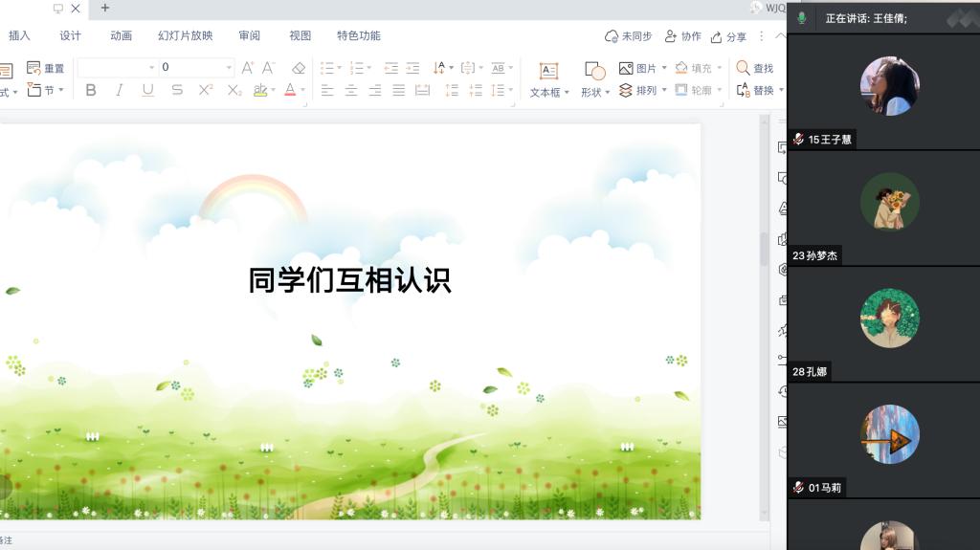Viewport: 980px width, 550px height.
Task: Switch to the 幻灯片放映 tab
Action: coord(185,35)
